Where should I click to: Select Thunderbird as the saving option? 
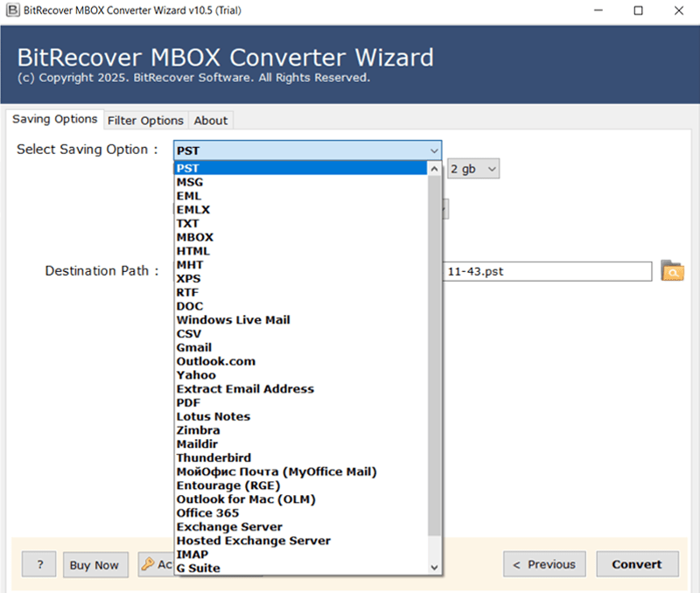pyautogui.click(x=214, y=457)
